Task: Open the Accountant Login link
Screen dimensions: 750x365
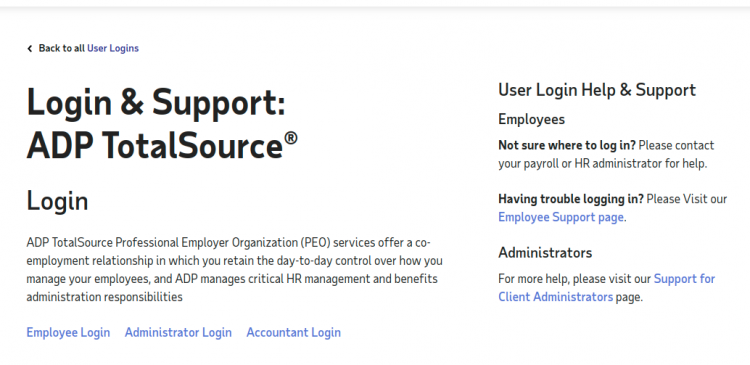Action: (x=294, y=332)
